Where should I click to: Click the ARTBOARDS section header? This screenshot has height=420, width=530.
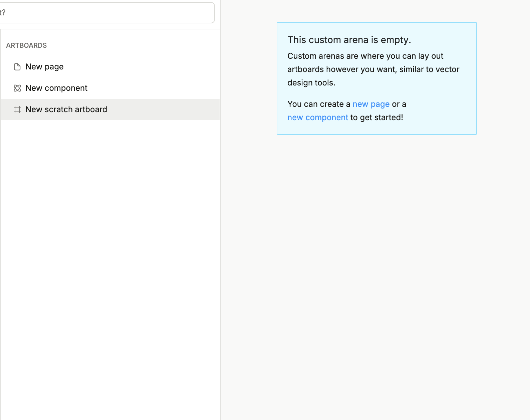[26, 45]
